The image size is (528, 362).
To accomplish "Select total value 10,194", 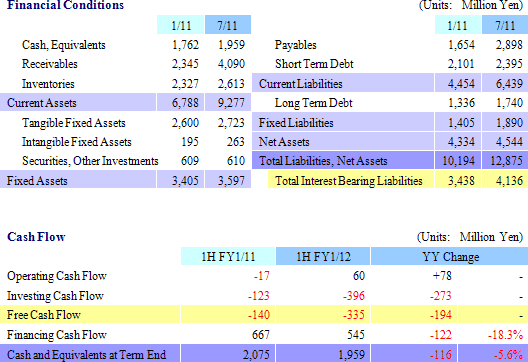I will (x=459, y=161).
